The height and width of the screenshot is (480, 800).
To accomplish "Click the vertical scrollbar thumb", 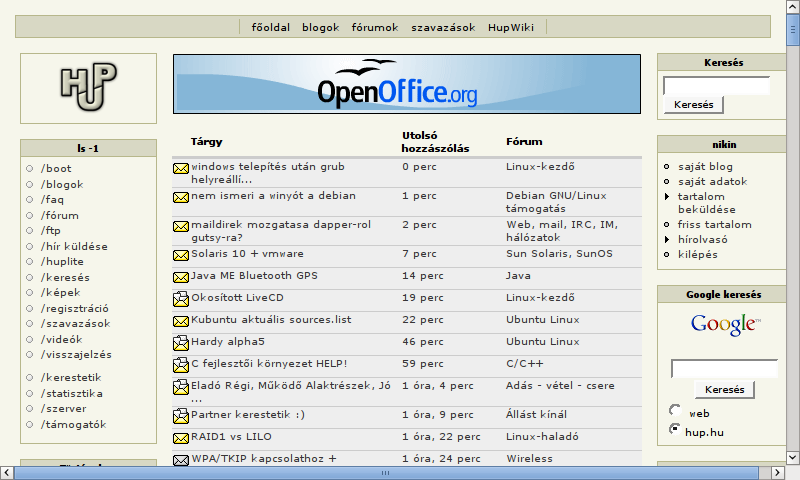I will pyautogui.click(x=792, y=30).
